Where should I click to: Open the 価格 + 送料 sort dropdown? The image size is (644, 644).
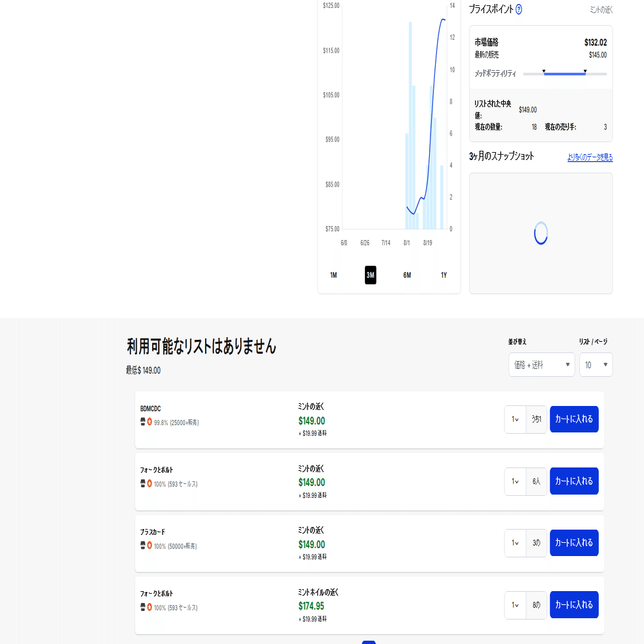541,364
